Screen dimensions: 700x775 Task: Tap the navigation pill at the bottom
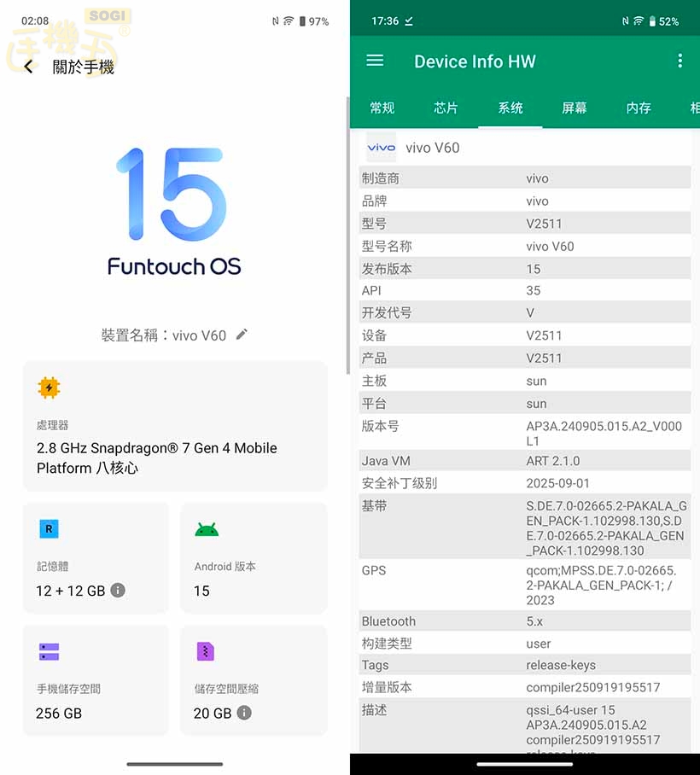click(174, 762)
